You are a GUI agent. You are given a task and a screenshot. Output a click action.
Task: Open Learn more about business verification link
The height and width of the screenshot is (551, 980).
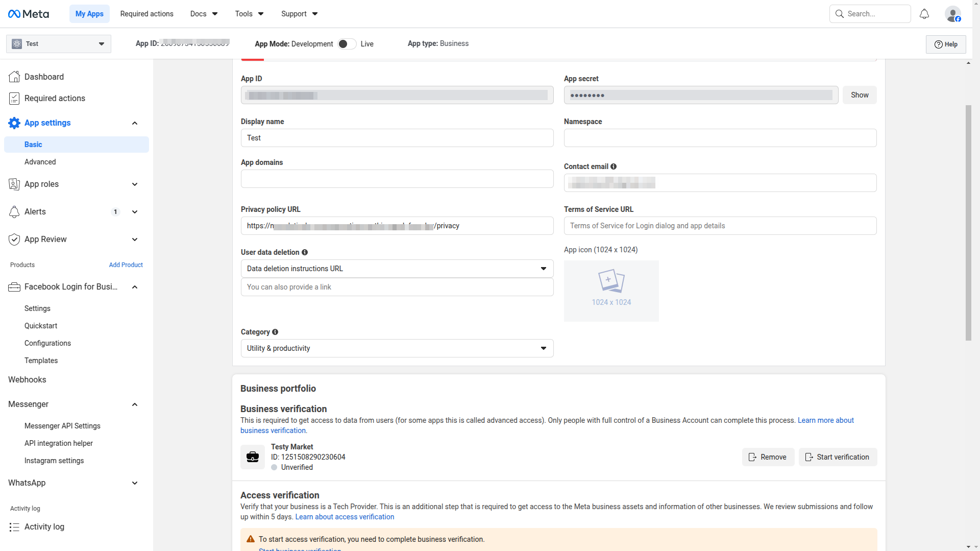[825, 420]
